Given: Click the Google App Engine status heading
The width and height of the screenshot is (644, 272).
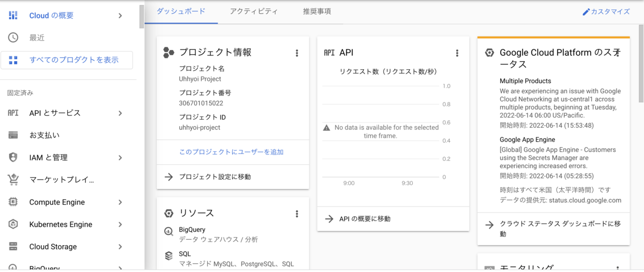Looking at the screenshot, I should pos(527,139).
